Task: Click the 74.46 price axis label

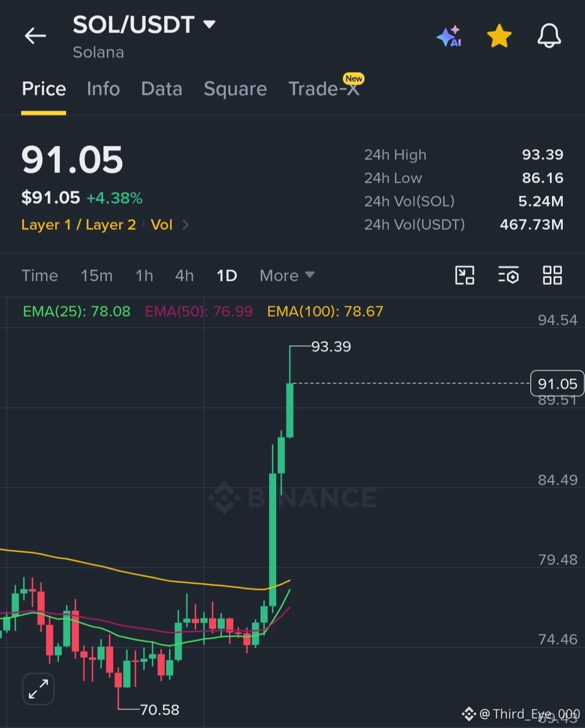Action: [557, 639]
